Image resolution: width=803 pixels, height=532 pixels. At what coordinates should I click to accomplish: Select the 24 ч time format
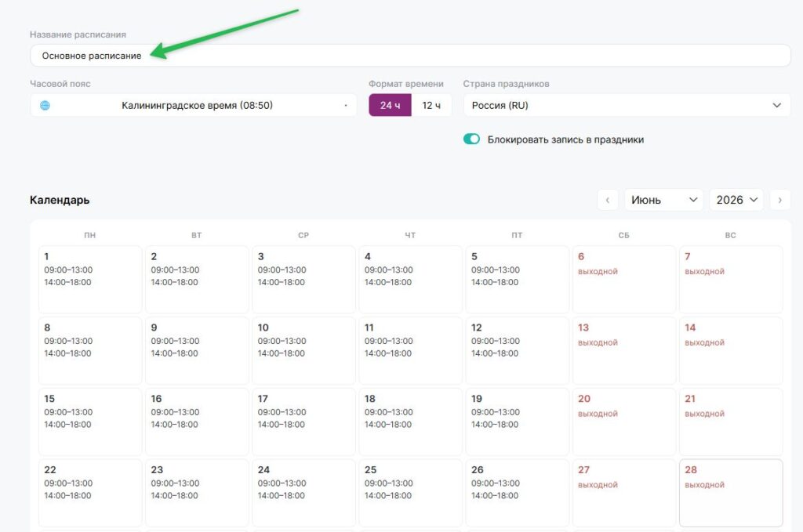390,105
